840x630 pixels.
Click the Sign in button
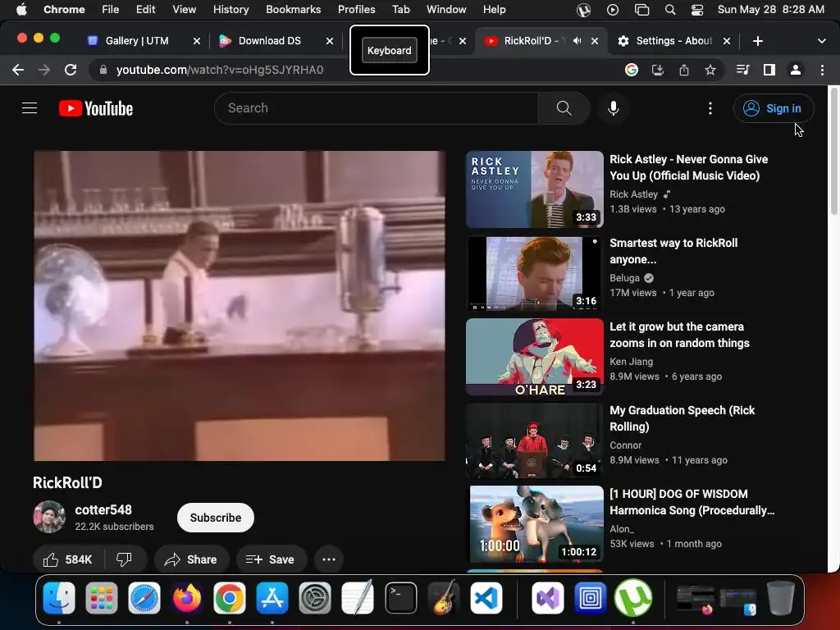tap(773, 108)
